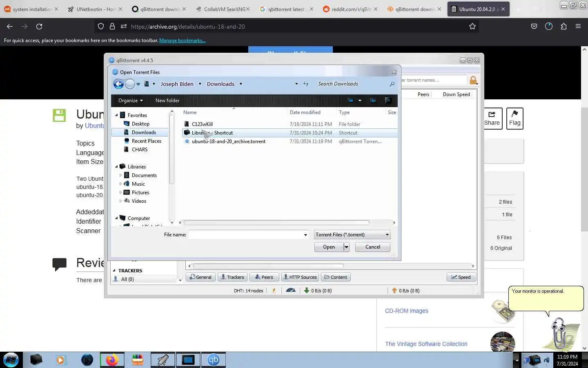This screenshot has width=588, height=368.
Task: Open the File name dropdown arrow
Action: (x=305, y=235)
